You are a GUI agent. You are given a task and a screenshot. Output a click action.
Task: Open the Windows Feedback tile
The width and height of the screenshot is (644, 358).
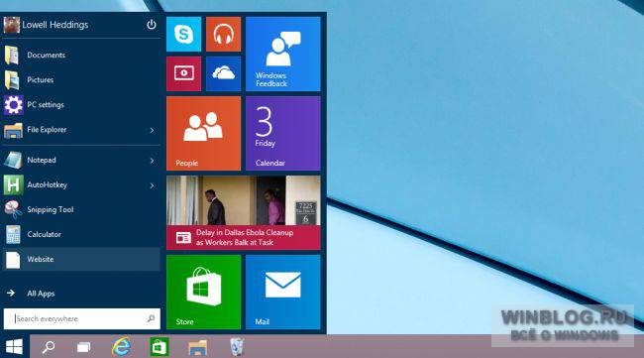click(283, 54)
